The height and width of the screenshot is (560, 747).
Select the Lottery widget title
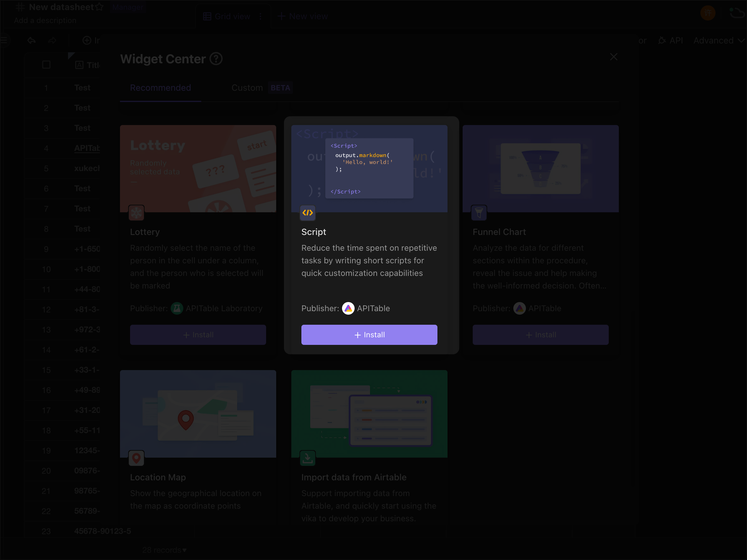coord(145,232)
